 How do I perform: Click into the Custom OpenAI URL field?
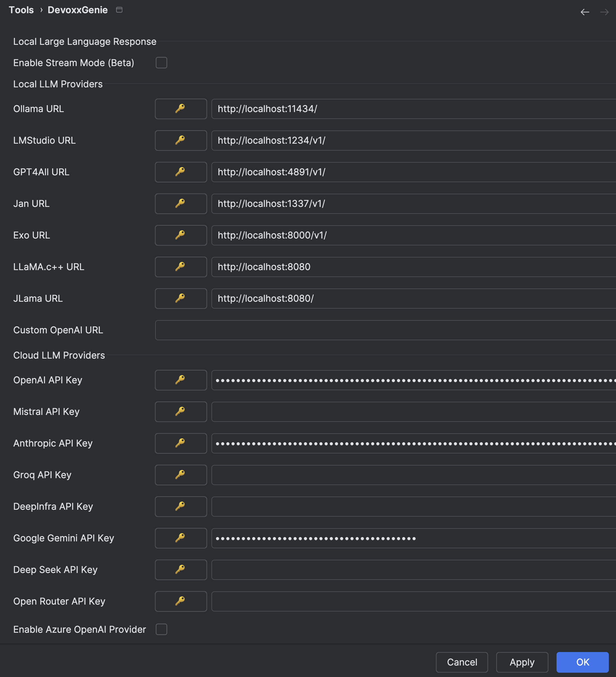tap(385, 330)
